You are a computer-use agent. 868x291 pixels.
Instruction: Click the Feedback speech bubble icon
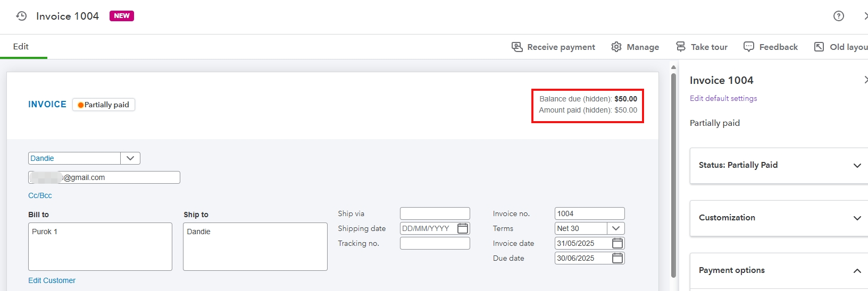pos(749,47)
